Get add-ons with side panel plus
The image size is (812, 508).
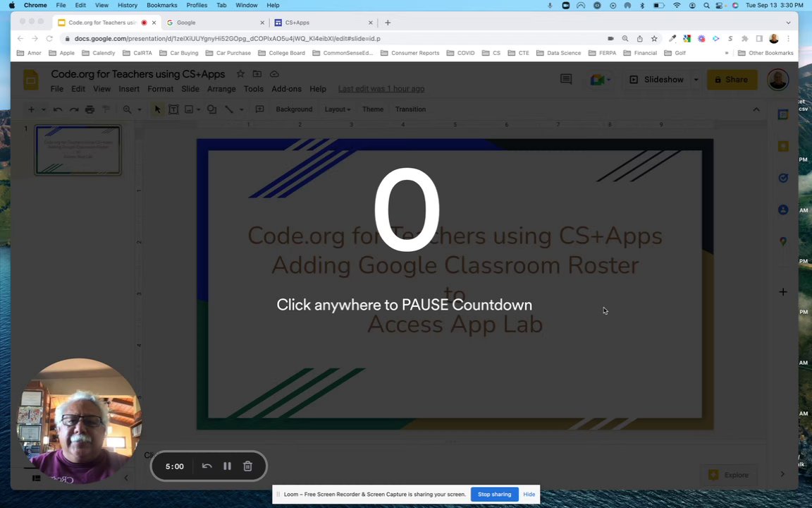click(x=783, y=292)
